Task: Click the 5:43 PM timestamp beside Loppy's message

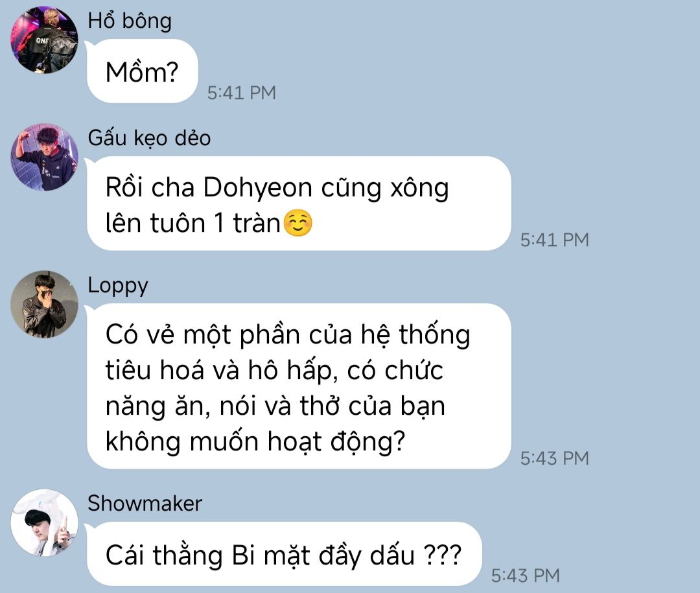Action: [x=554, y=458]
